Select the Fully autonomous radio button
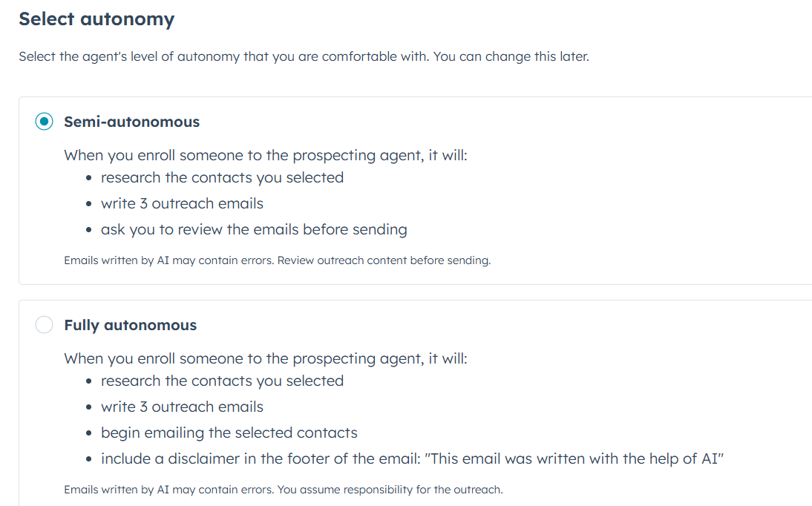Image resolution: width=812 pixels, height=506 pixels. (44, 324)
